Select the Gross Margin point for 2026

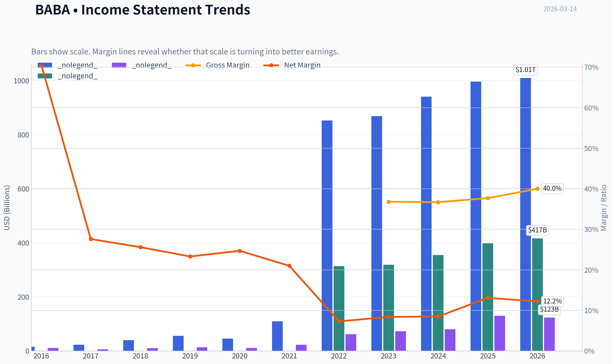[x=537, y=189]
